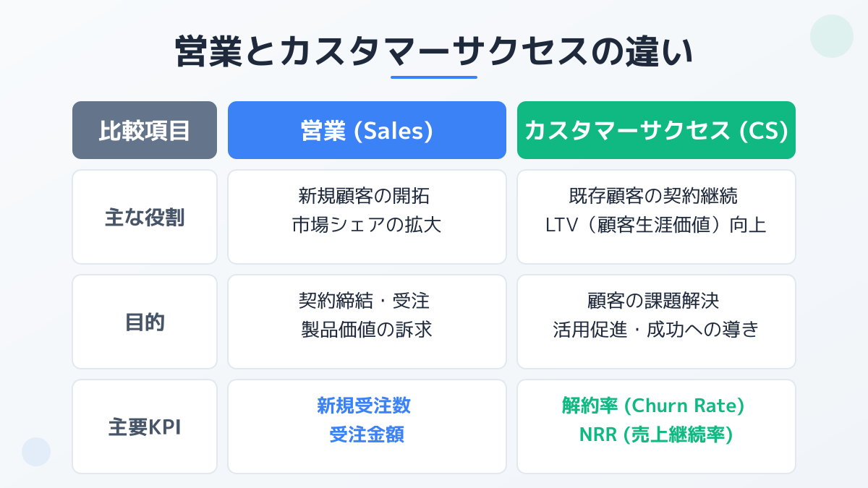Click the 契約締結・受注 text line
Screen dimensions: 868x488
pos(367,300)
